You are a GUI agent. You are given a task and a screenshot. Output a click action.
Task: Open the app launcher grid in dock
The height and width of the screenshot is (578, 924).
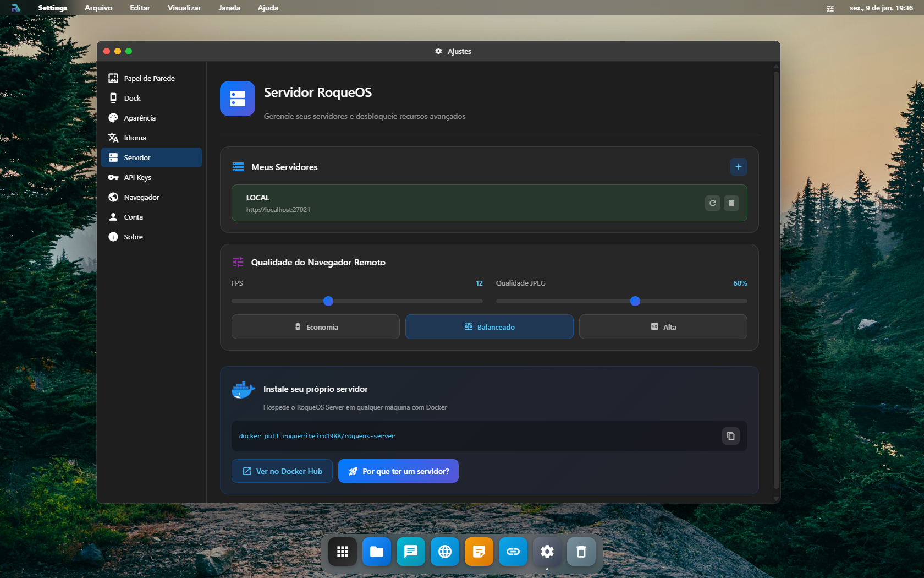click(x=343, y=552)
